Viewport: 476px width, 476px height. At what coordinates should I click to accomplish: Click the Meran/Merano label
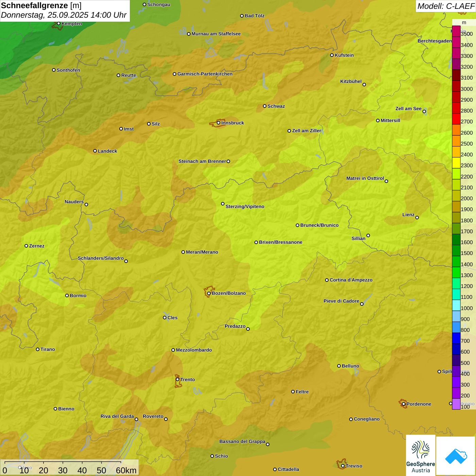(x=202, y=252)
